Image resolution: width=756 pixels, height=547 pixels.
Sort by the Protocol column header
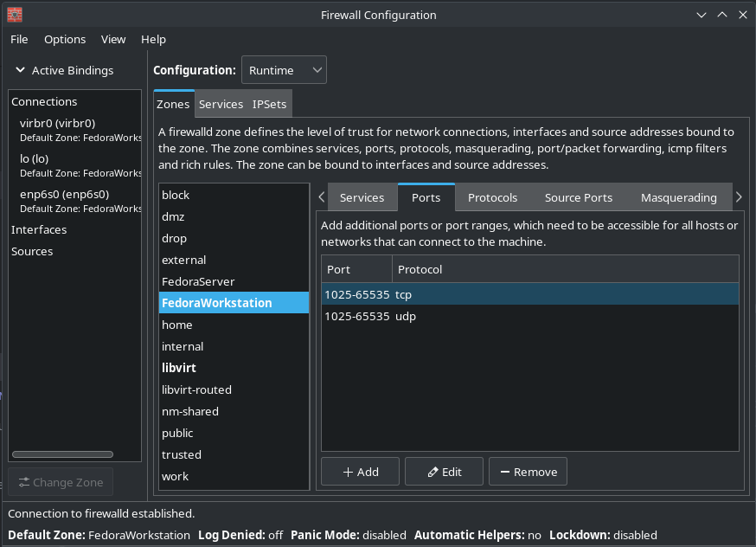420,269
